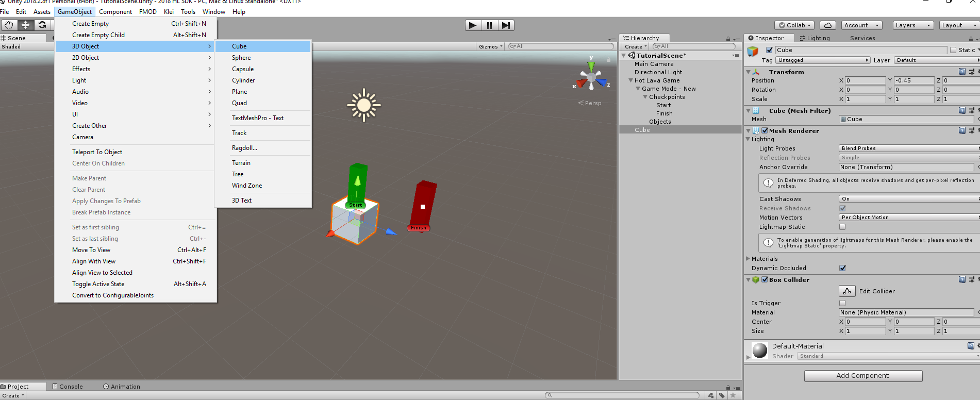Open TutorialScene options menu icon
Screen dimensions: 980x400
coord(736,55)
